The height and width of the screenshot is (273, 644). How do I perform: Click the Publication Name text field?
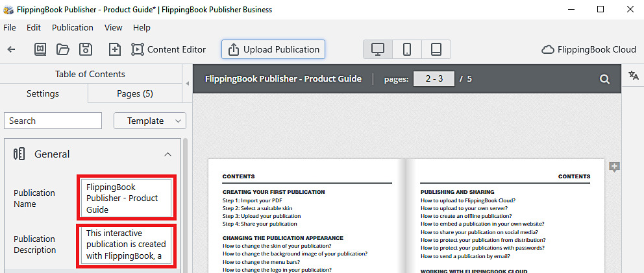[x=127, y=198]
